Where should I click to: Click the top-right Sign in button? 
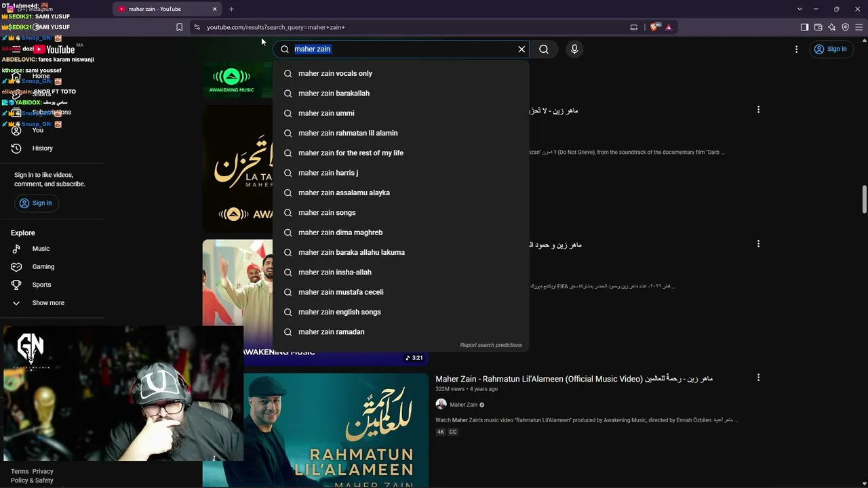click(831, 49)
